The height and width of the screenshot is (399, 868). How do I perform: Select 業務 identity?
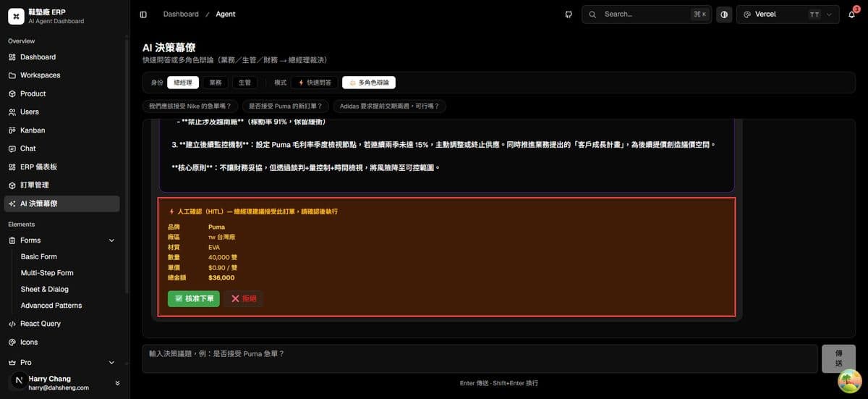(216, 83)
